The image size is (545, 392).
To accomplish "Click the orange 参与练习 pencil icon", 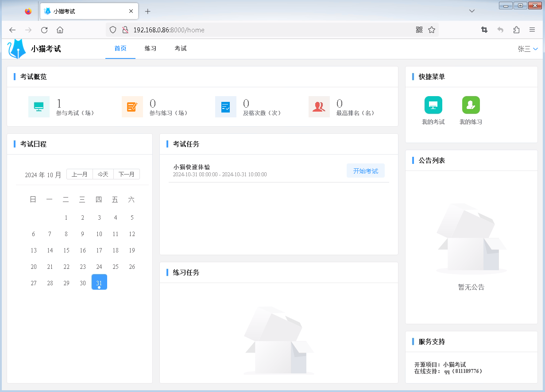I will (132, 106).
